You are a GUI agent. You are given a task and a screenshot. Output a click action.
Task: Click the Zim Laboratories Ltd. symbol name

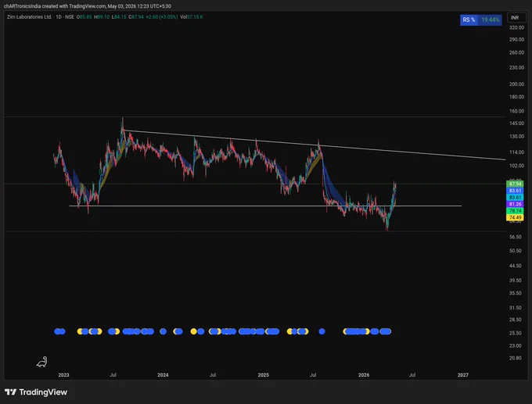click(29, 17)
